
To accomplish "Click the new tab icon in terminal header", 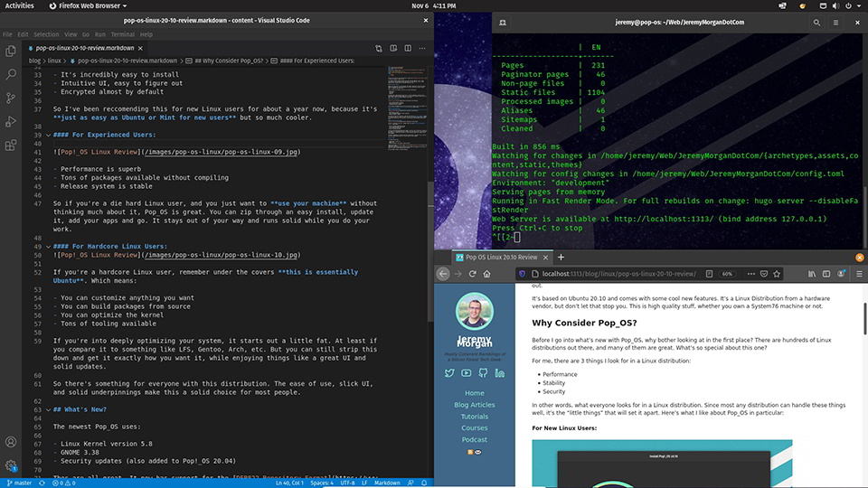I will tap(503, 23).
